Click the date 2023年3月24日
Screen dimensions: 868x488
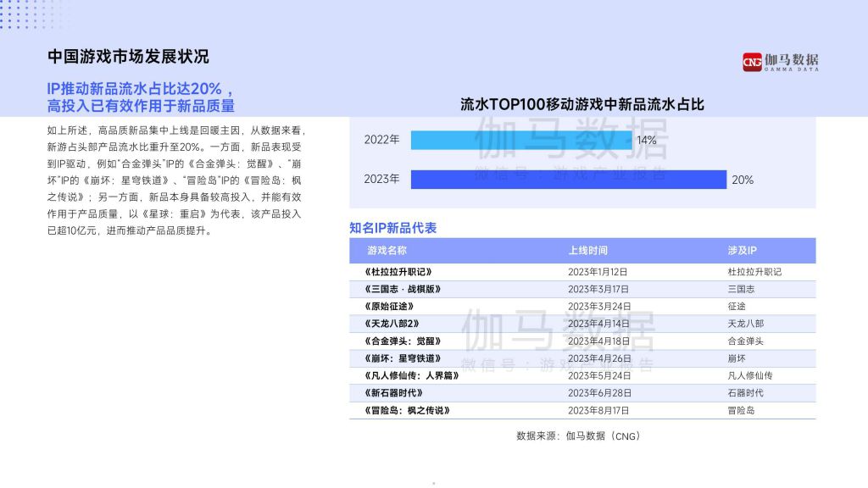pos(599,306)
